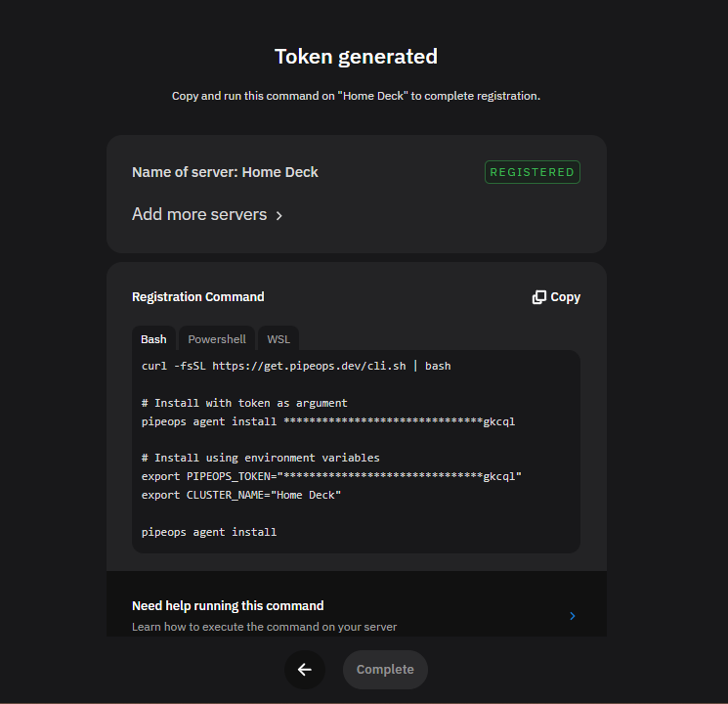
Task: Click the copy icon beside Registration Command
Action: click(x=538, y=297)
